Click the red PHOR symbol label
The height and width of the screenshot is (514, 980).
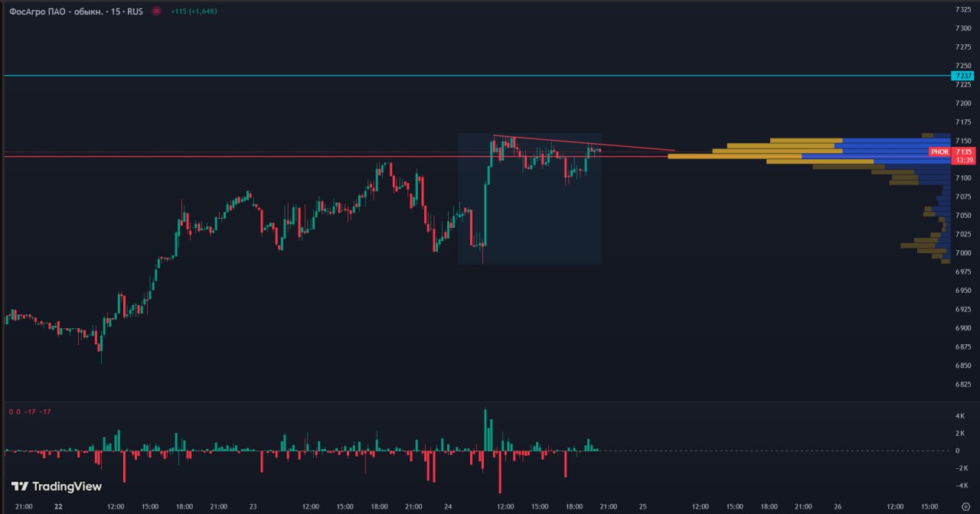click(939, 152)
